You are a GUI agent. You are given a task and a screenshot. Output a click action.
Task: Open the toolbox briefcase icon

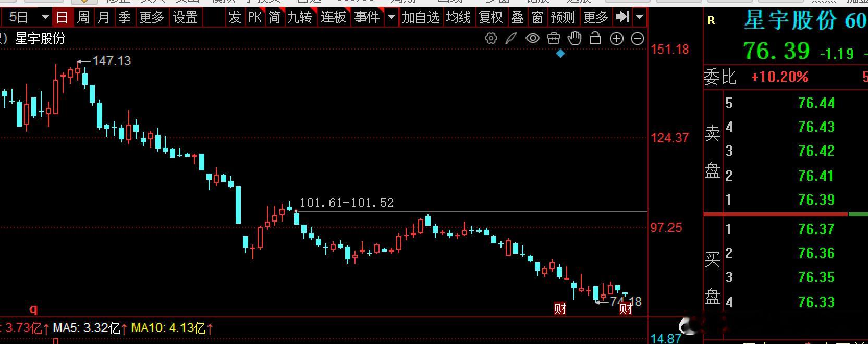[x=554, y=39]
